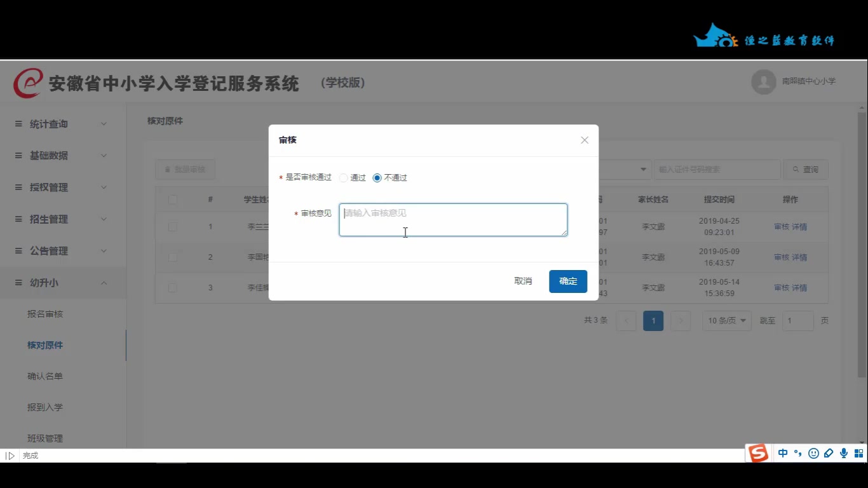Screen dimensions: 868x488
Task: Click 详情 in the 2019-04-25 row
Action: pyautogui.click(x=799, y=227)
